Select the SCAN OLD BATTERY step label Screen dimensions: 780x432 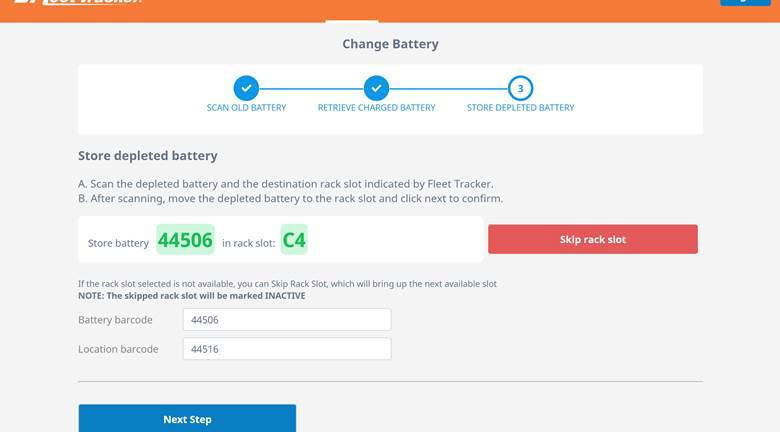(x=246, y=108)
